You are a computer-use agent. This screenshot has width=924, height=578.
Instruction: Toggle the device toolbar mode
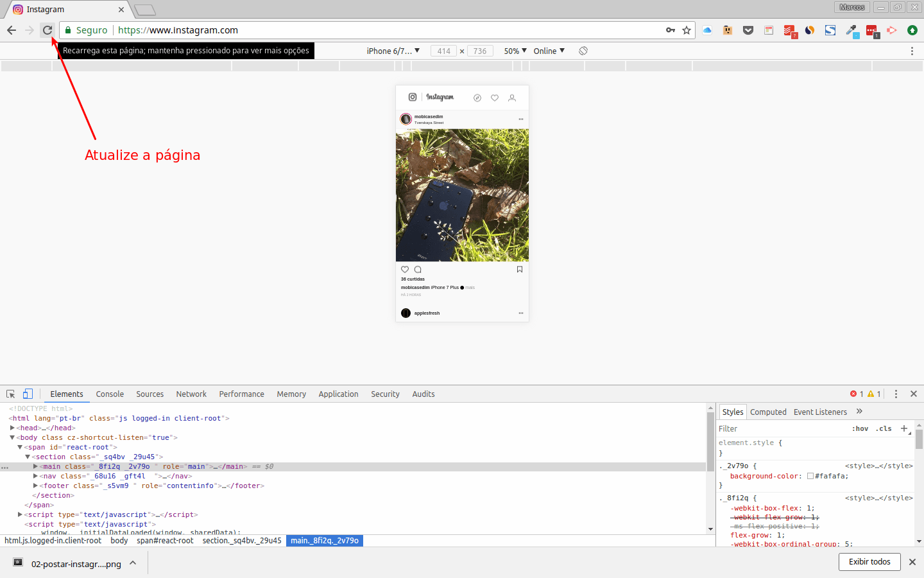(x=28, y=394)
